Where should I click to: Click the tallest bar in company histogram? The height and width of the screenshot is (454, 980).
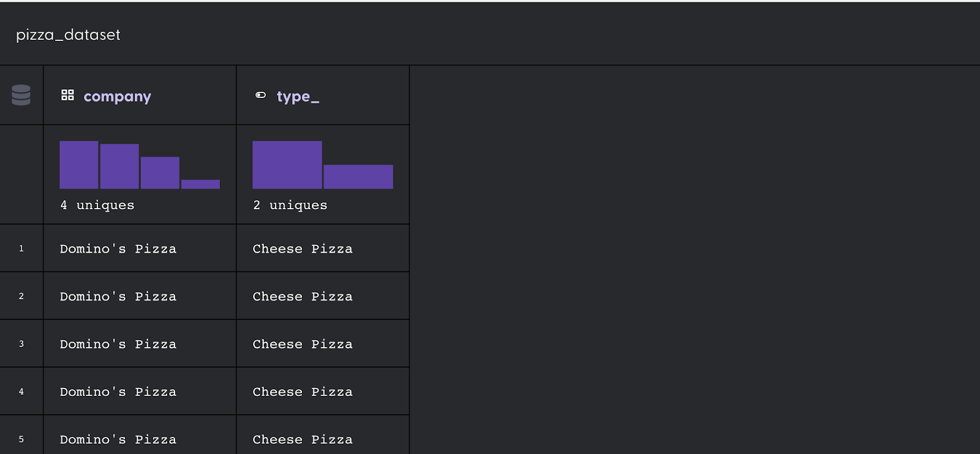pyautogui.click(x=79, y=165)
